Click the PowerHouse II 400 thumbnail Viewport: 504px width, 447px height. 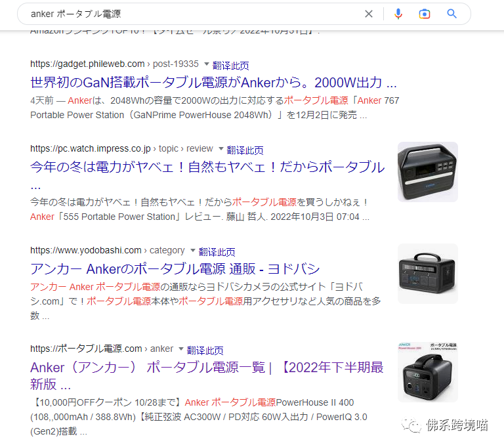tap(427, 372)
